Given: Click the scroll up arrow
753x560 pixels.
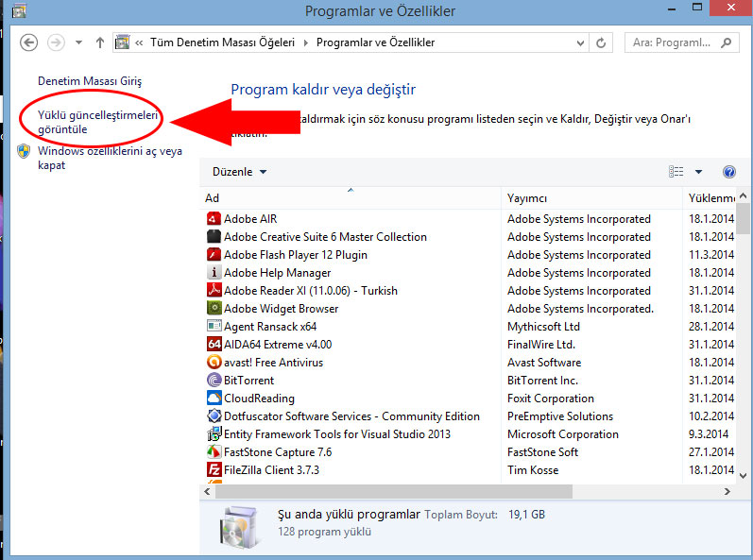Looking at the screenshot, I should point(743,195).
